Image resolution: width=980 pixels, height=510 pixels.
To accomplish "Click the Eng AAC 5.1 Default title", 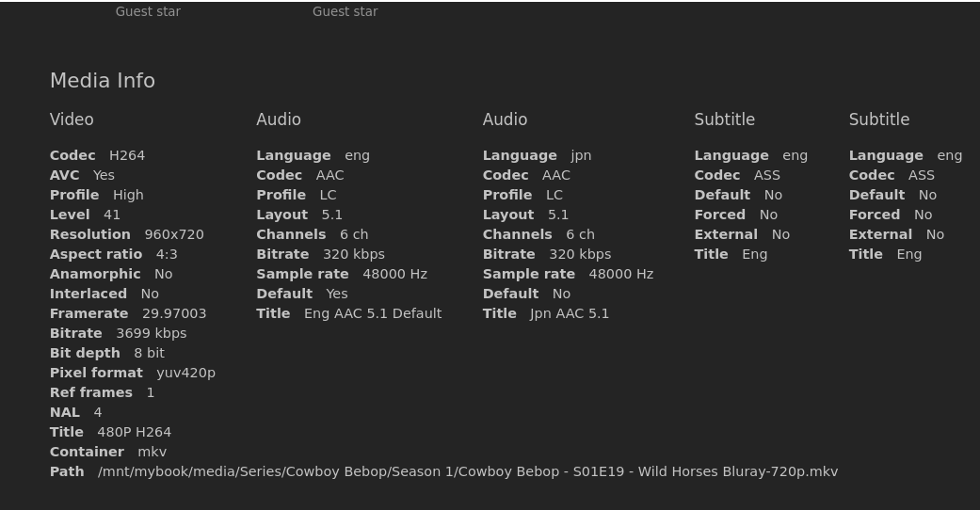I will (373, 313).
